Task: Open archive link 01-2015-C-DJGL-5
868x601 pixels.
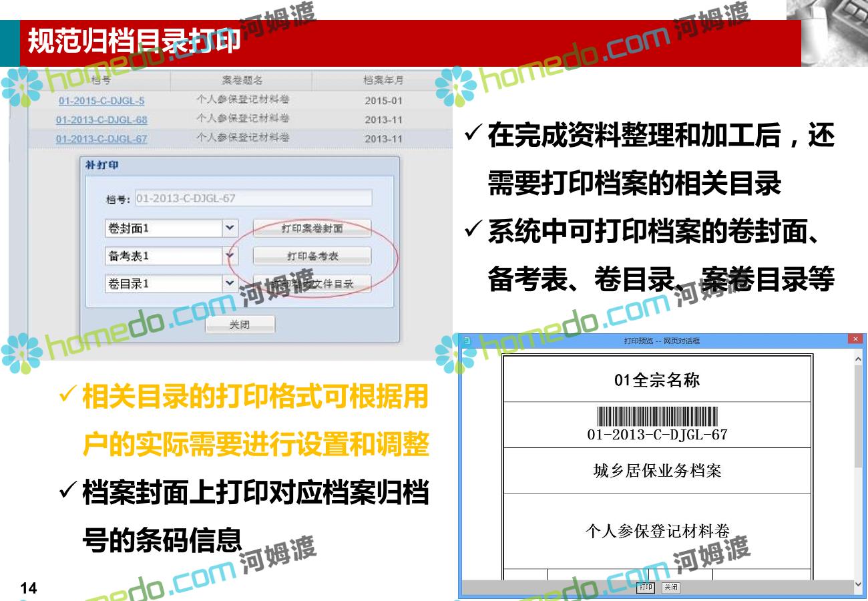Action: coord(101,102)
